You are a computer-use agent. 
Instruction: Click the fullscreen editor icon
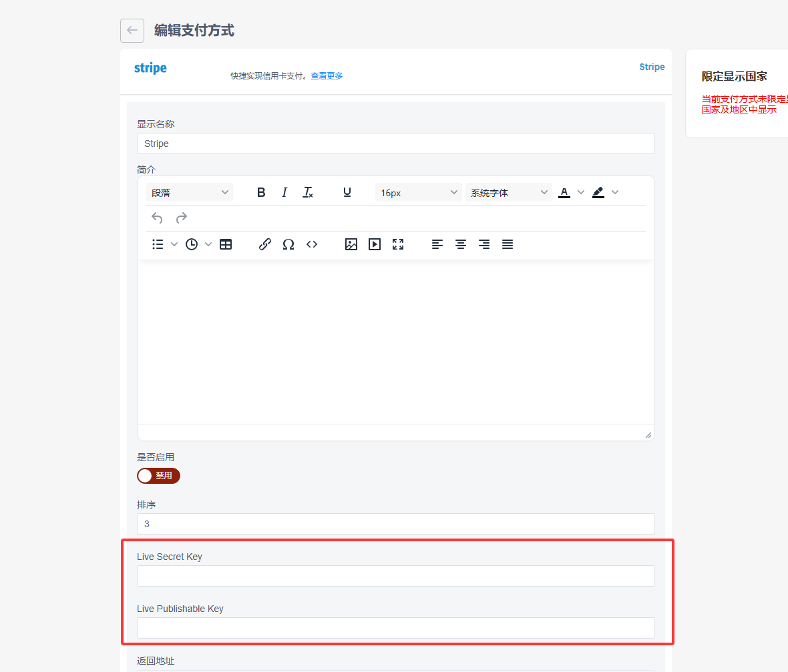[398, 244]
